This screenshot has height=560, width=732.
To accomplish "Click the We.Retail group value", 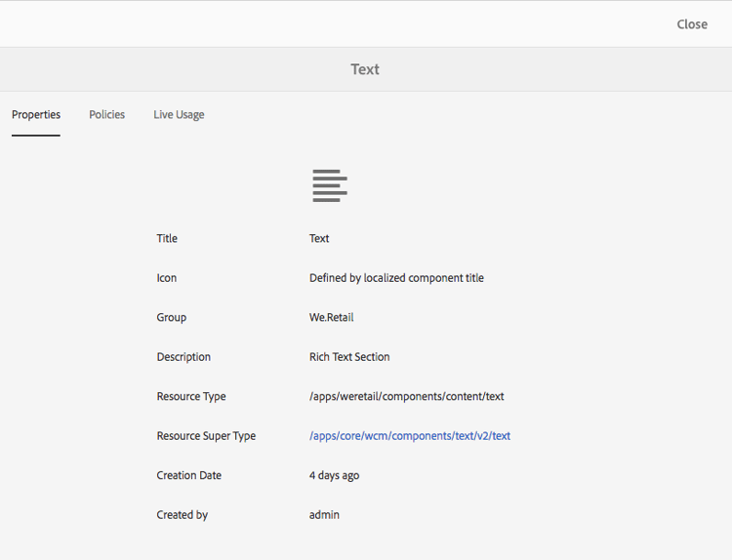I will click(330, 317).
